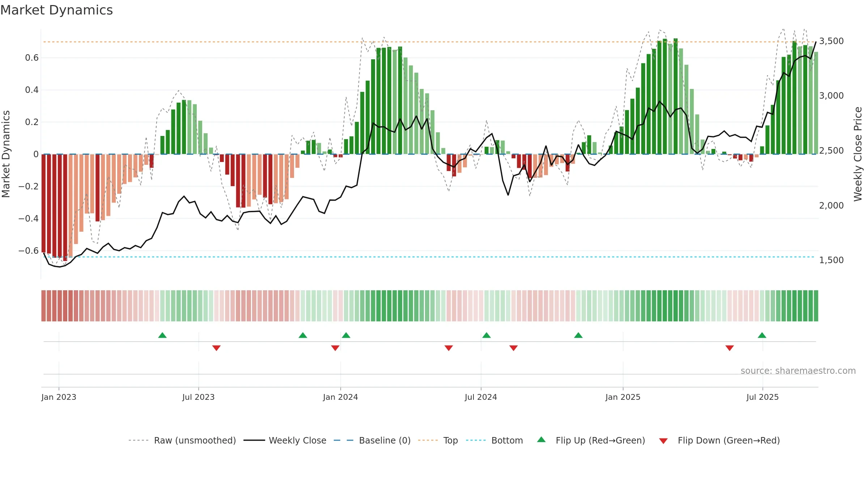Click the 0.6 left axis label
The width and height of the screenshot is (868, 488).
pos(32,57)
